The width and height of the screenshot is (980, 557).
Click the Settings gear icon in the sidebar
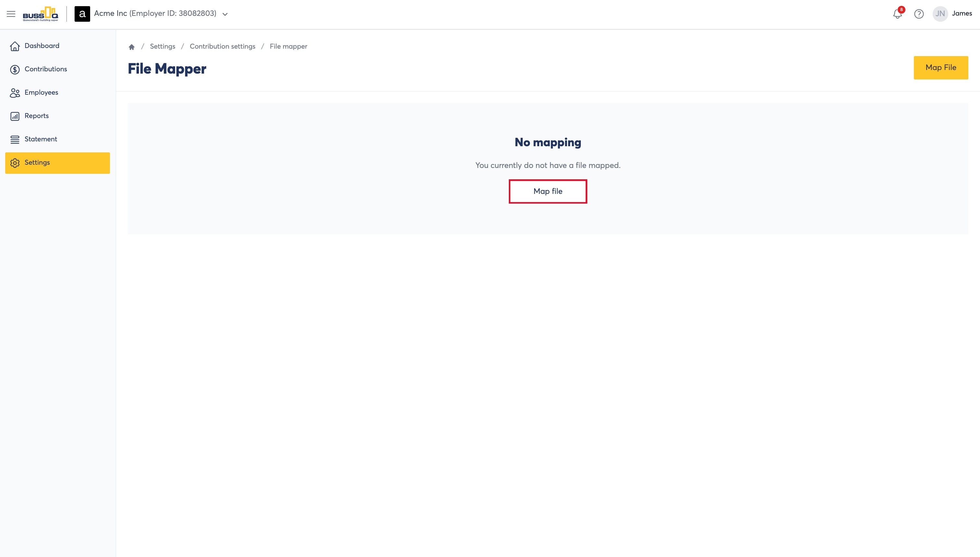(15, 163)
